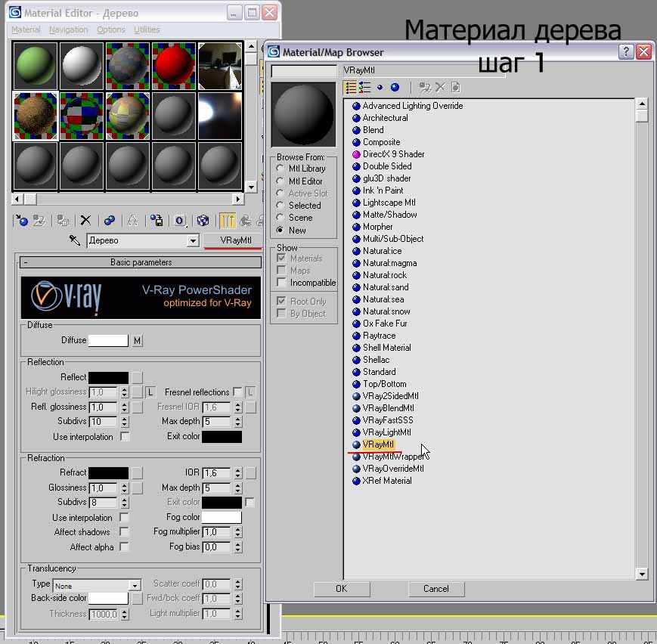This screenshot has height=644, width=657.
Task: Pick material from object with eyedropper
Action: pyautogui.click(x=75, y=240)
